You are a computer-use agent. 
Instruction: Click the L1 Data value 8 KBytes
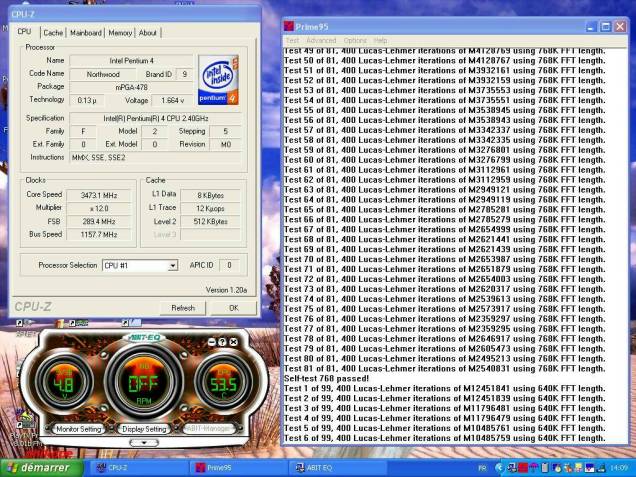click(211, 196)
